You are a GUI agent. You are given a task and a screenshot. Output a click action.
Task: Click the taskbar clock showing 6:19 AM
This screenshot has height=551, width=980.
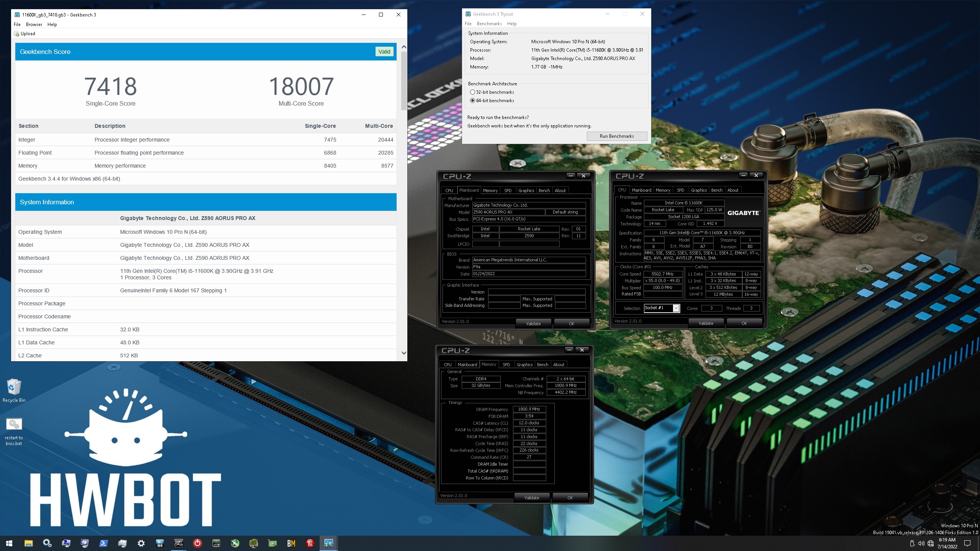(947, 543)
